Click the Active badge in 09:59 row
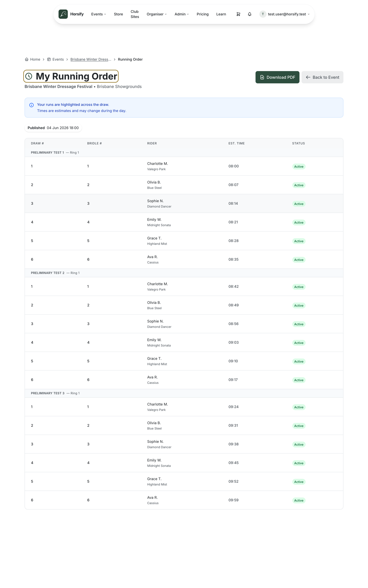368x588 pixels. pyautogui.click(x=298, y=501)
